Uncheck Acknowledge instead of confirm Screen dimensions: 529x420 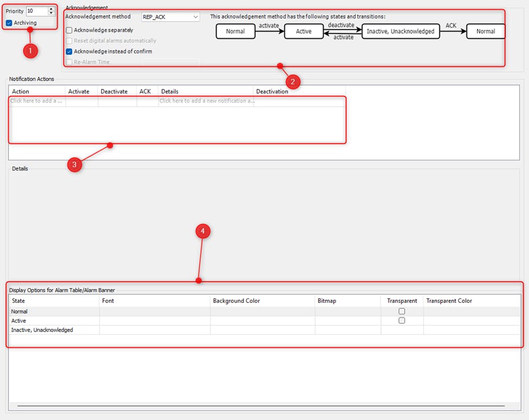click(x=69, y=51)
